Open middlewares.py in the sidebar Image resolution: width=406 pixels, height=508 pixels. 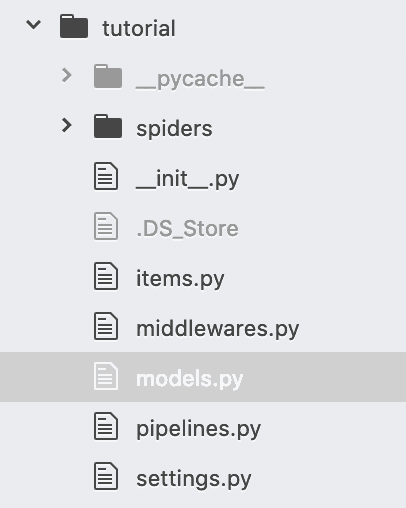pyautogui.click(x=218, y=329)
